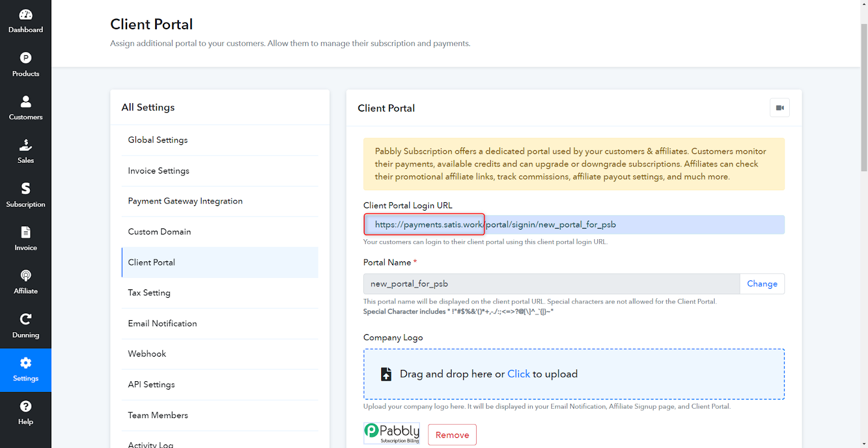Click the Client Portal Login URL field

coord(574,225)
